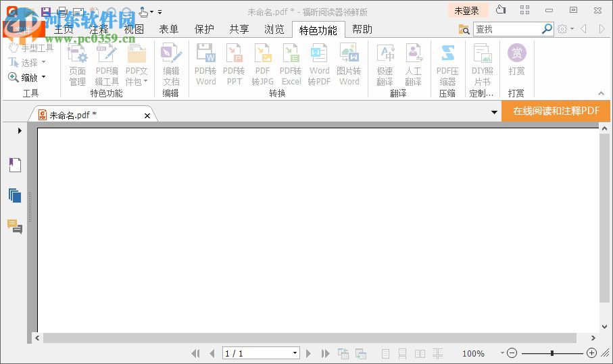Open the document tab list dropdown

tap(494, 112)
